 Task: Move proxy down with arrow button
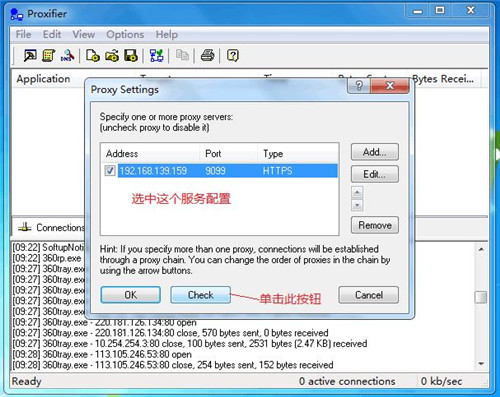(357, 205)
